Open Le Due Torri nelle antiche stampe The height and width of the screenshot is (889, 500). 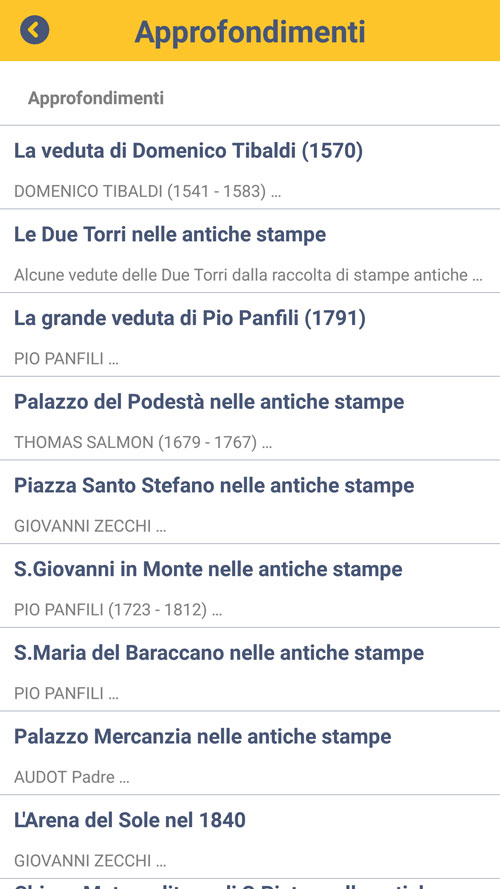[250, 251]
